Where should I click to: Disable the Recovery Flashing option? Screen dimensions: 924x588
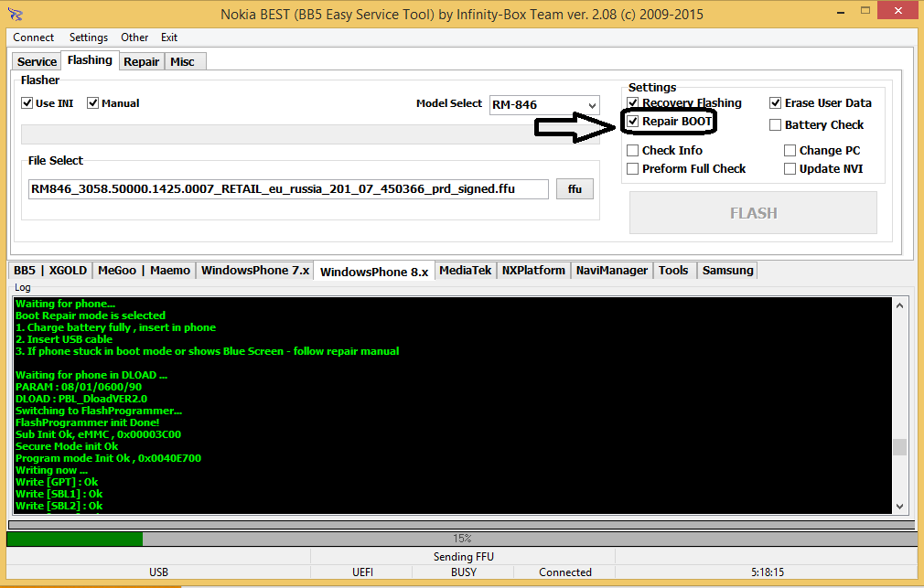(633, 103)
